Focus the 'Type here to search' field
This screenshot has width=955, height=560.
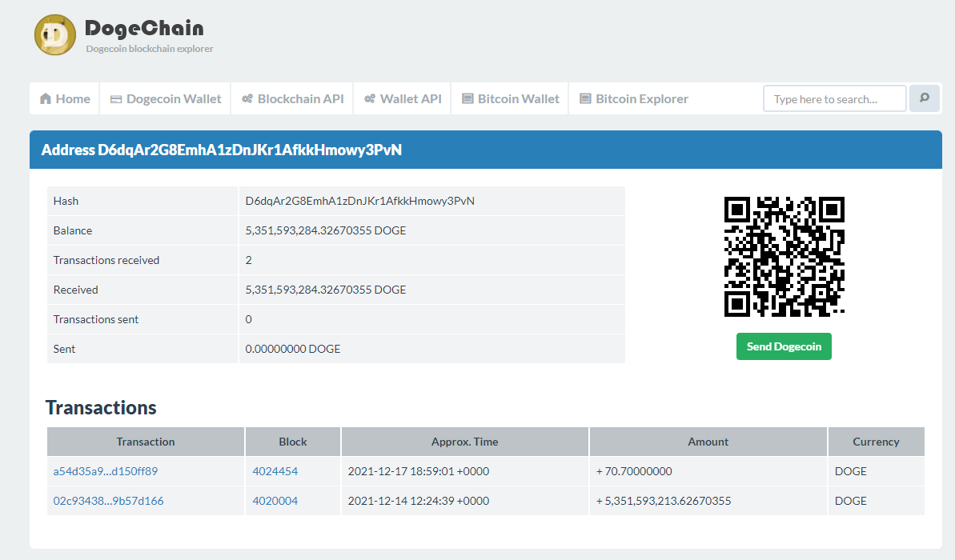(835, 98)
